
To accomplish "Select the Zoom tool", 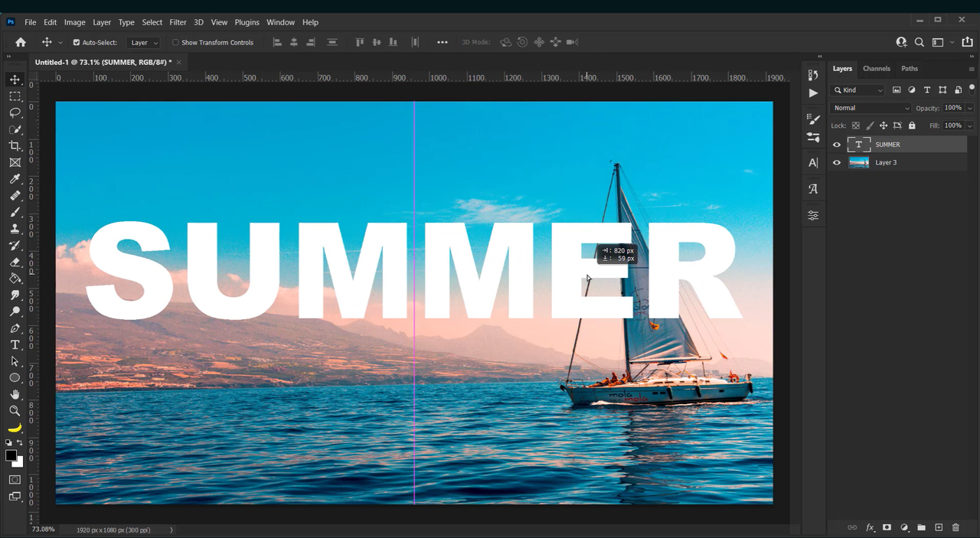I will [15, 411].
